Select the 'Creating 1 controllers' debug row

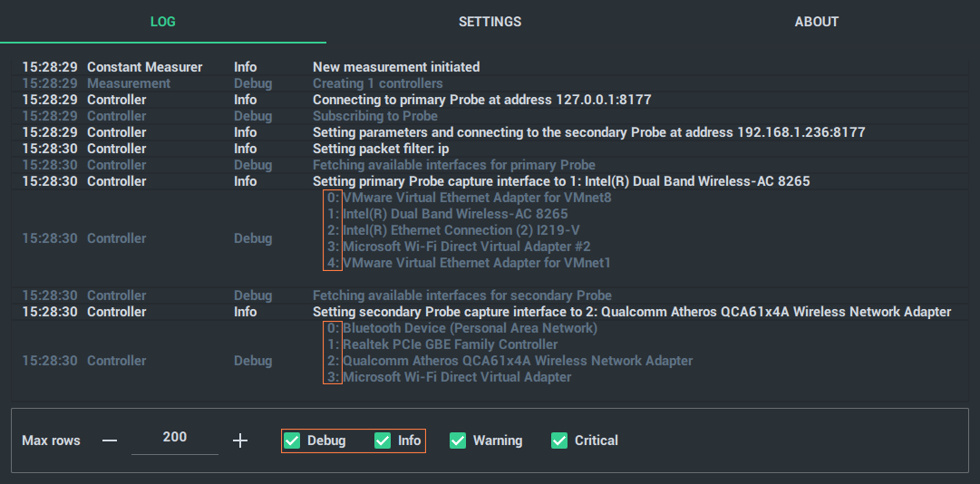point(490,83)
